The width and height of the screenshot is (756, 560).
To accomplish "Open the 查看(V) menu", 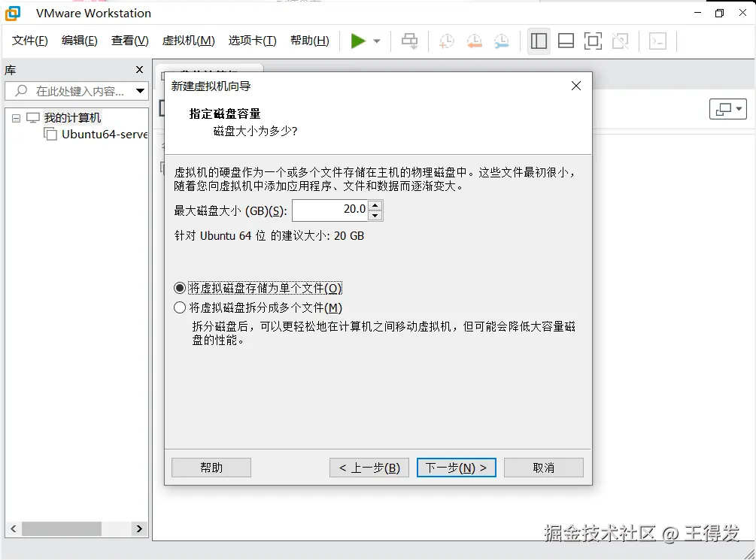I will click(x=129, y=41).
